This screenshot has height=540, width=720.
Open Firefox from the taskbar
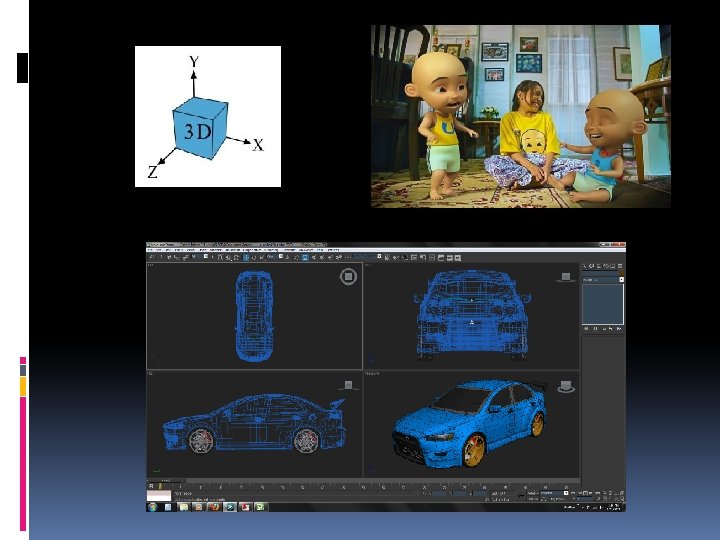coord(215,507)
